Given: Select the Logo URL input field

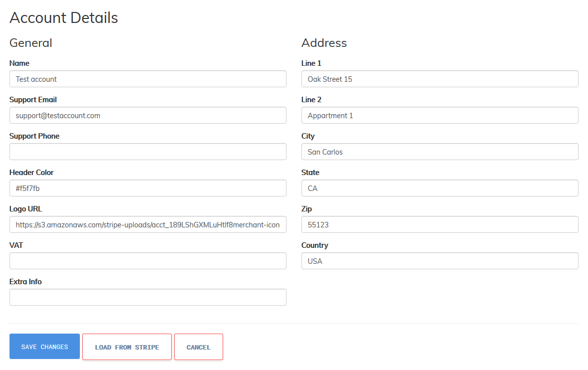Looking at the screenshot, I should pos(148,224).
